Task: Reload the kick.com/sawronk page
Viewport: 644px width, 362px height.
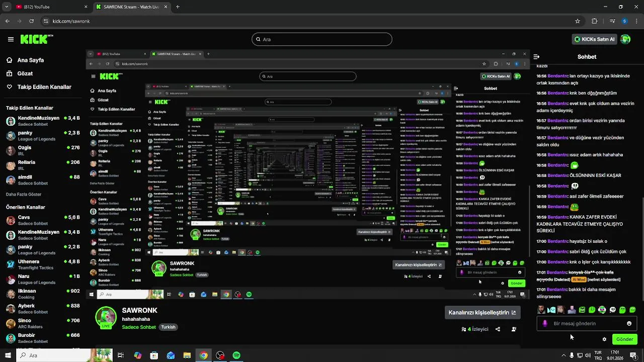Action: tap(31, 21)
